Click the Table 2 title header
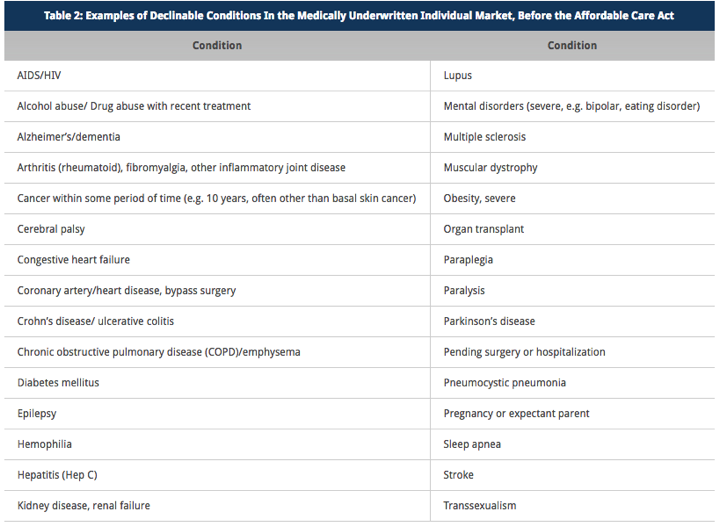 (x=359, y=16)
